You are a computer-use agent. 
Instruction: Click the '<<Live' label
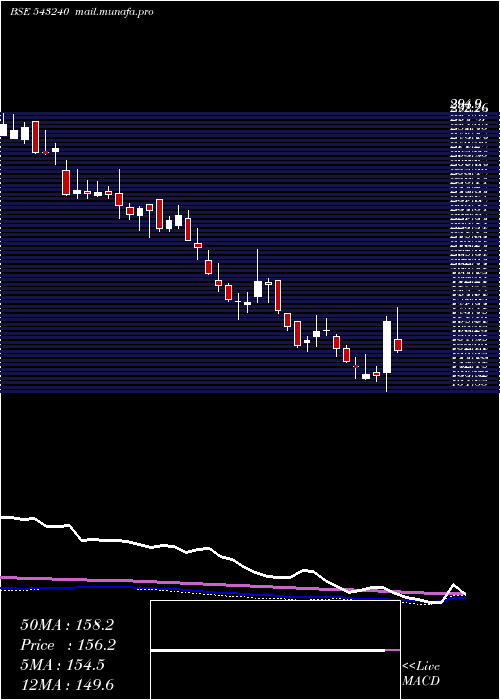pos(421,666)
